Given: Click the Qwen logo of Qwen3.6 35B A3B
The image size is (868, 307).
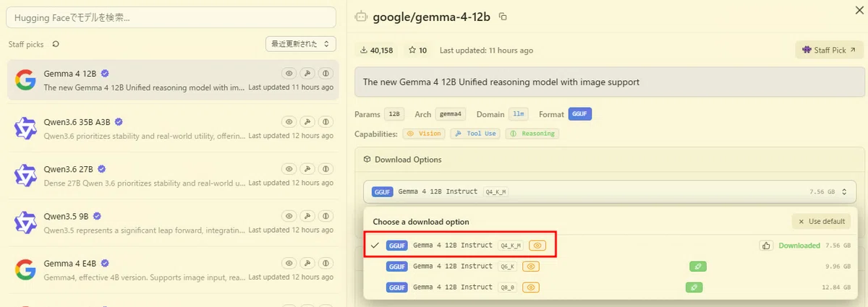Looking at the screenshot, I should (25, 128).
